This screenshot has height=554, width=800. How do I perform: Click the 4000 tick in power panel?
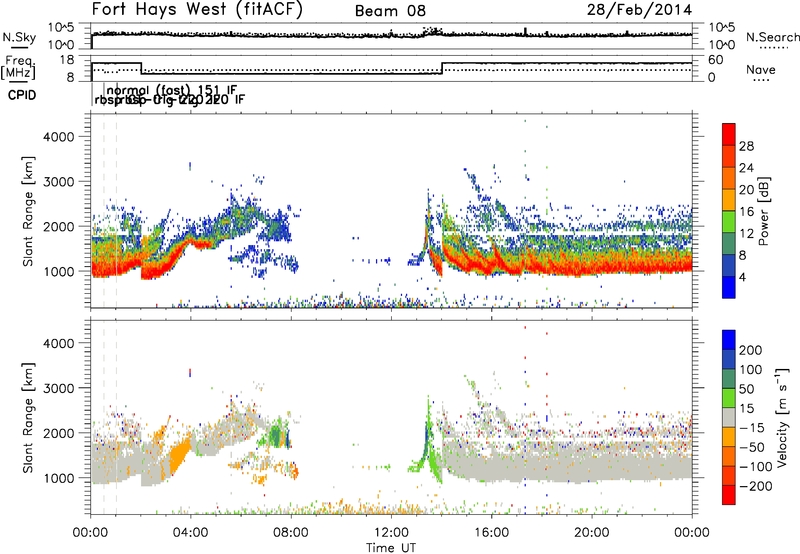(x=58, y=137)
